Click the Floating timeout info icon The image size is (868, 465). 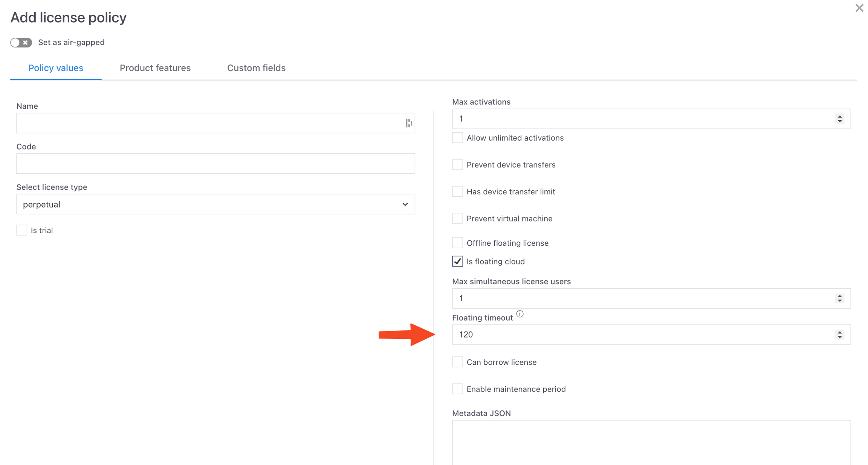pos(520,314)
